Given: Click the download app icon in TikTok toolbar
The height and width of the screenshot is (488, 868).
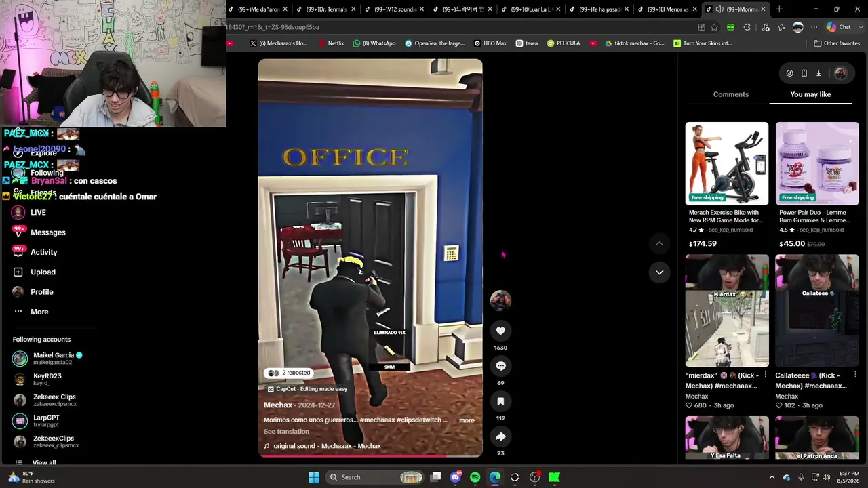Looking at the screenshot, I should pyautogui.click(x=818, y=73).
